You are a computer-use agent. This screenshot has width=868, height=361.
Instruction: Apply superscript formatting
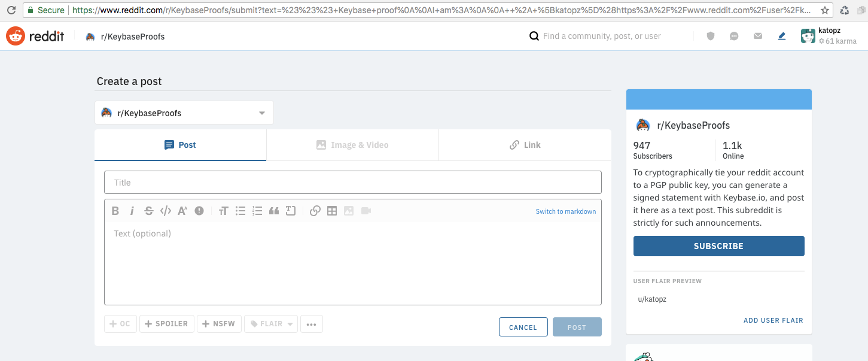click(x=182, y=211)
